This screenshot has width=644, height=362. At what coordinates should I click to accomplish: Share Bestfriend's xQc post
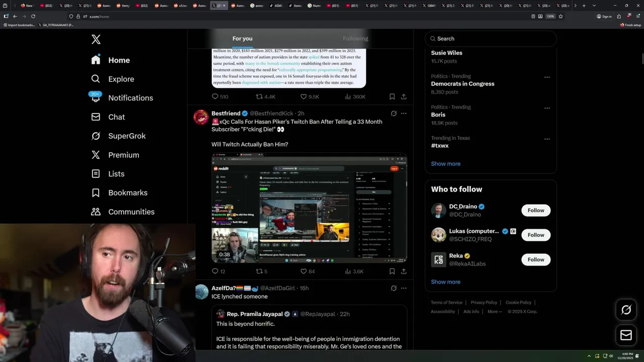404,271
